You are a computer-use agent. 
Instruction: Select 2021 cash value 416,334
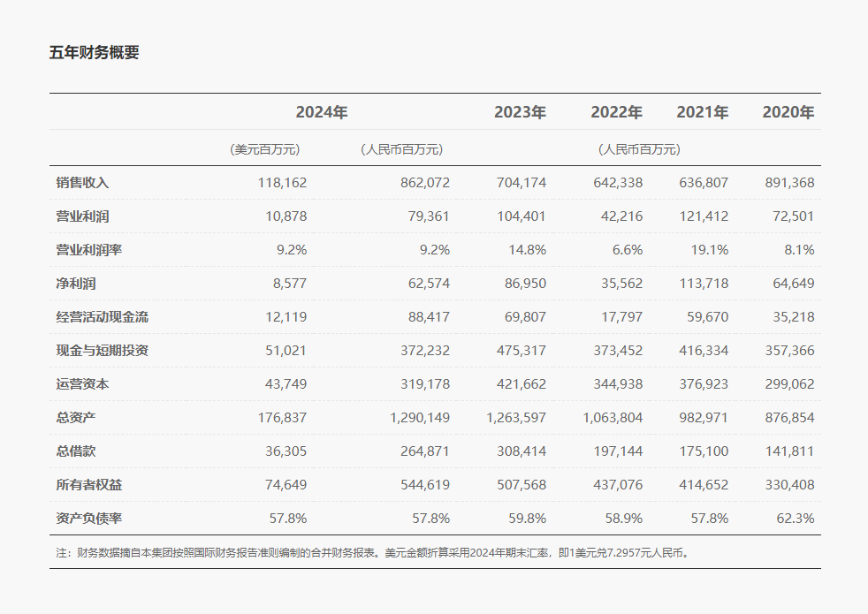[x=704, y=351]
